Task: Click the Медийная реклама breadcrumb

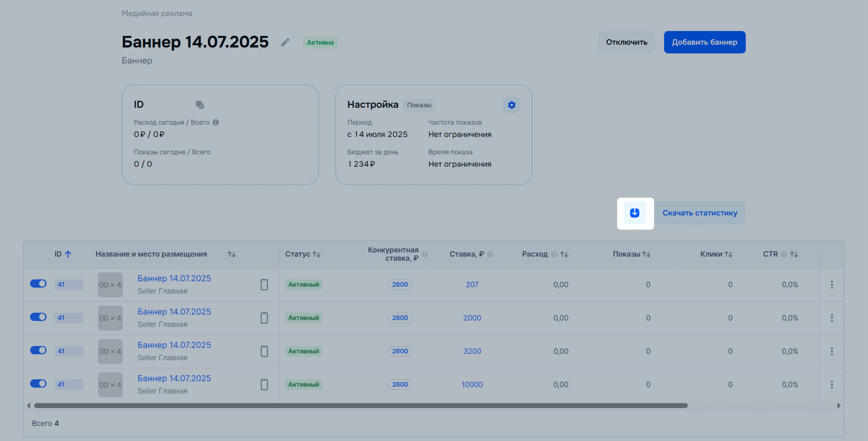Action: coord(157,14)
